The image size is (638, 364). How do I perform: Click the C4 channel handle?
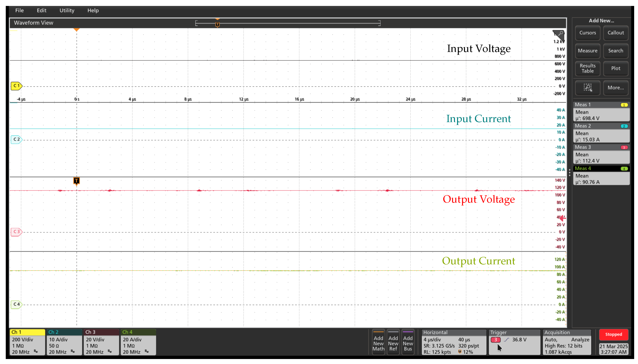coord(17,304)
